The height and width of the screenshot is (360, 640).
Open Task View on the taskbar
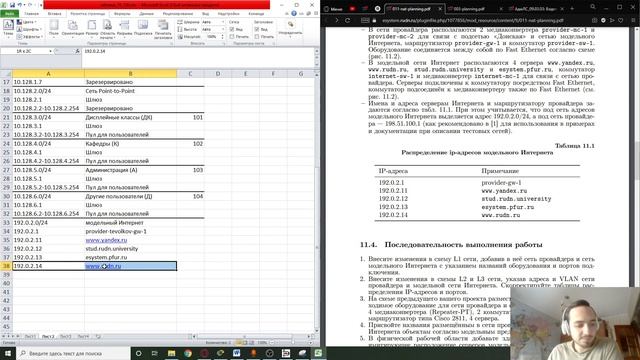point(154,353)
